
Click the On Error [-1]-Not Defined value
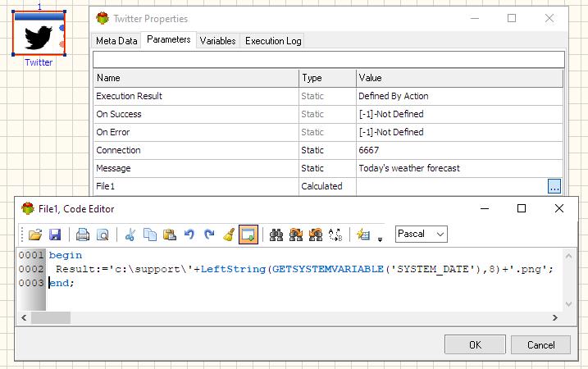click(x=391, y=132)
